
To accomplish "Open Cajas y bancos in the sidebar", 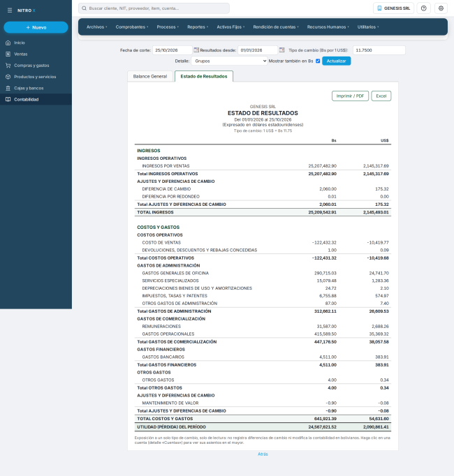I will [x=36, y=88].
